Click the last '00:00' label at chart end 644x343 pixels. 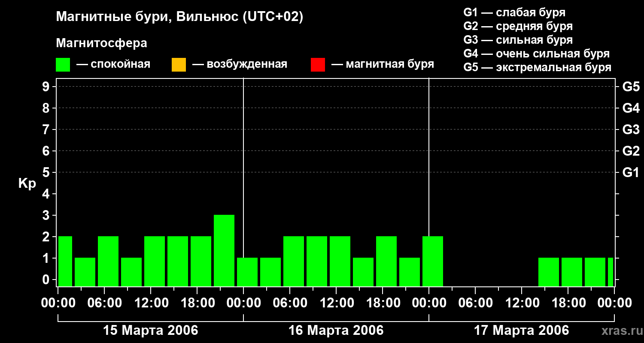coord(615,303)
